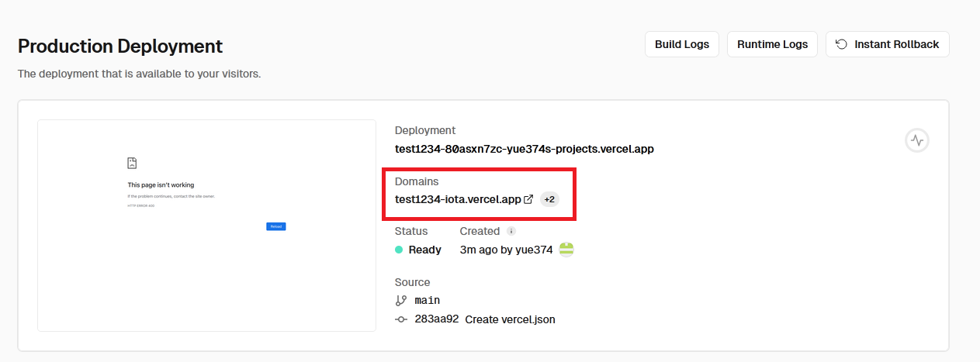Viewport: 980px width, 362px height.
Task: Click the blue Reload button in preview
Action: (276, 226)
